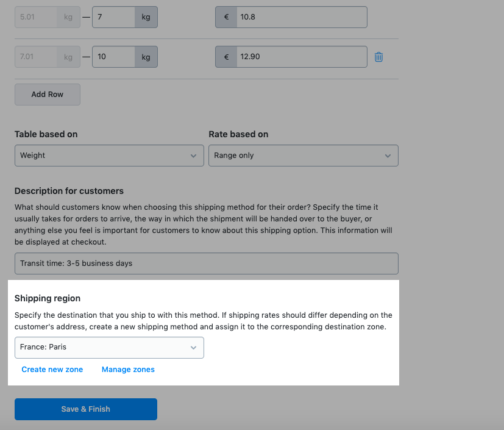This screenshot has height=430, width=504.
Task: Focus the upper weight field containing 7
Action: pos(113,17)
